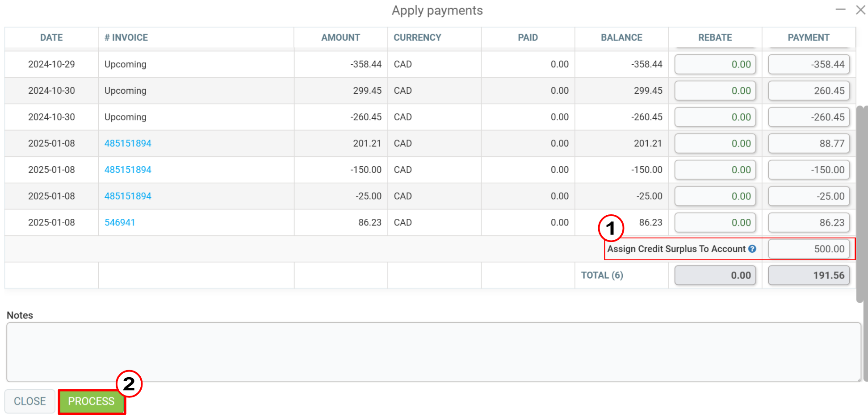Open invoice 546941 link
Image resolution: width=868 pixels, height=417 pixels.
120,222
